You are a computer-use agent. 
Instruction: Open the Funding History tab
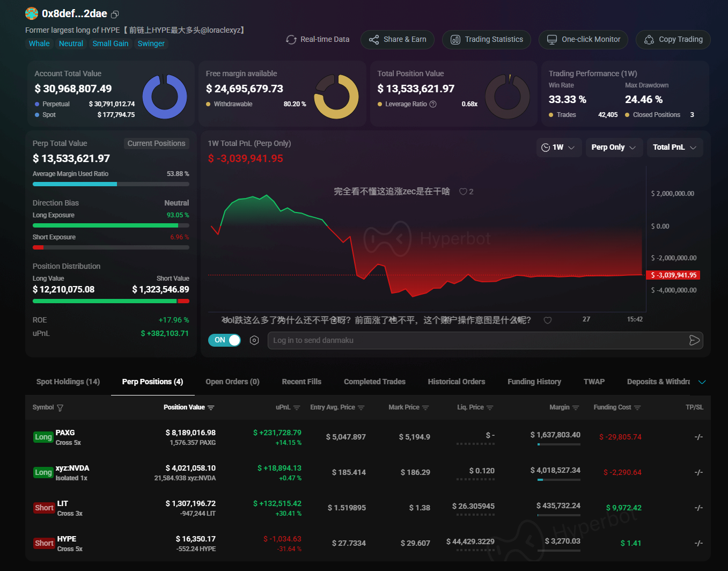pos(534,382)
